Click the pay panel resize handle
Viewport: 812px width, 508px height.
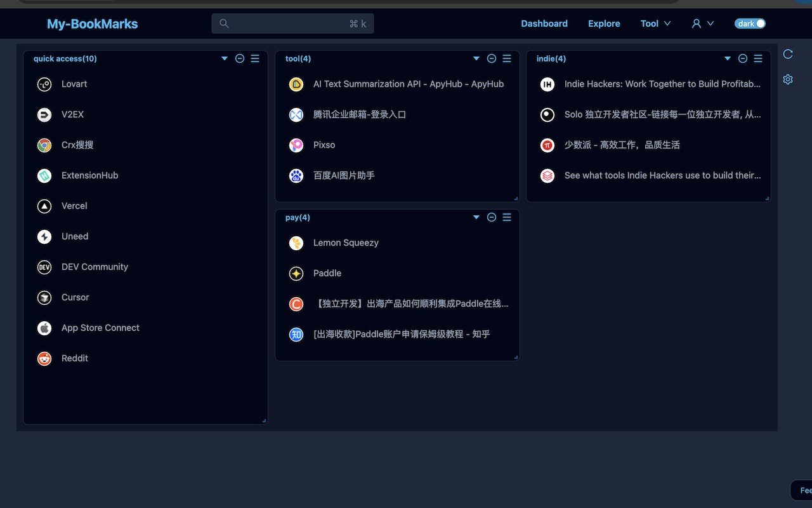click(x=516, y=358)
